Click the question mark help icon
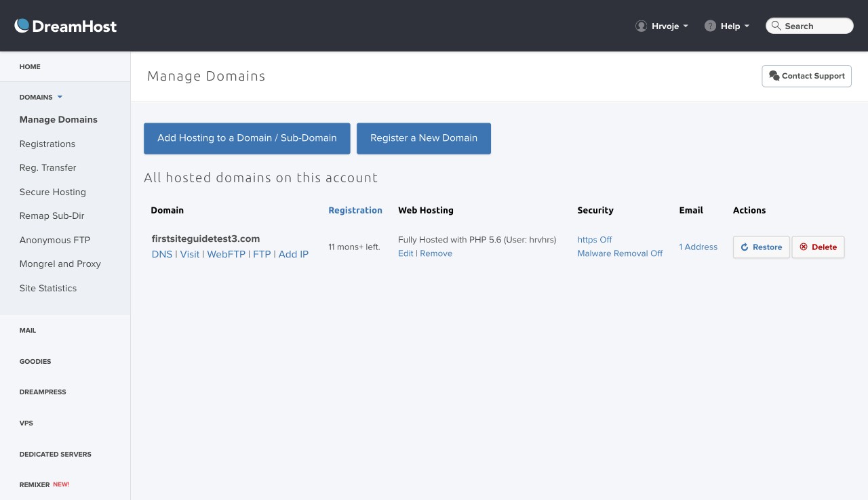 click(710, 26)
